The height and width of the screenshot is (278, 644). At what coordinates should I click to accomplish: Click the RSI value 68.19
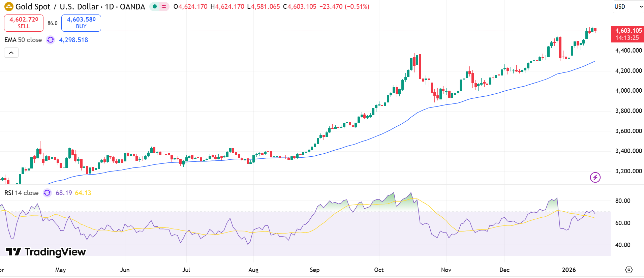(x=64, y=193)
